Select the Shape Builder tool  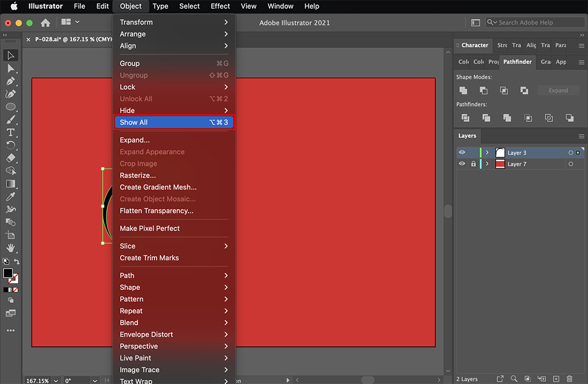tap(10, 171)
